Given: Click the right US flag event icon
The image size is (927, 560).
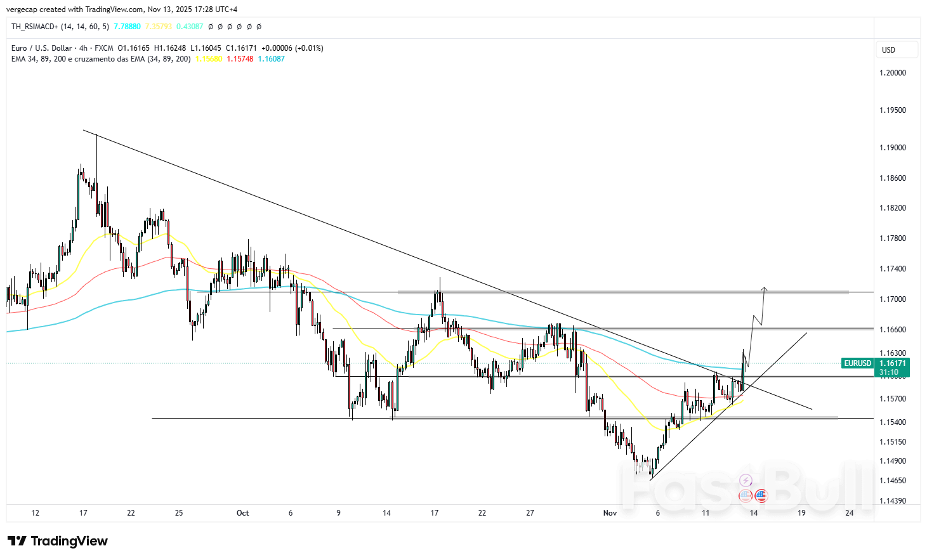Looking at the screenshot, I should [x=760, y=495].
